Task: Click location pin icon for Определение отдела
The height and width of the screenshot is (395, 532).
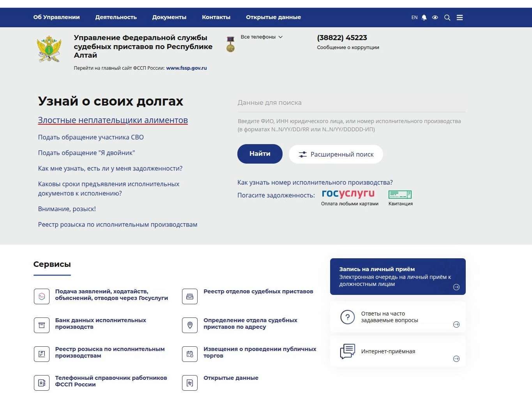Action: (190, 325)
